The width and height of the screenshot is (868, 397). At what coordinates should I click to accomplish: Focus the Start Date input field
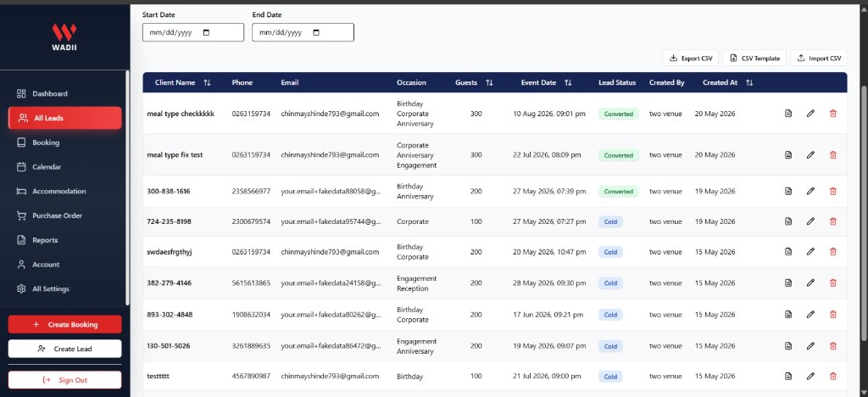pyautogui.click(x=193, y=32)
